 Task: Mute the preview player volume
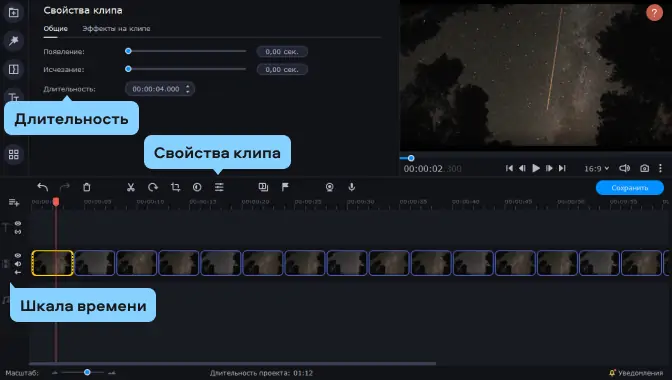(x=624, y=168)
